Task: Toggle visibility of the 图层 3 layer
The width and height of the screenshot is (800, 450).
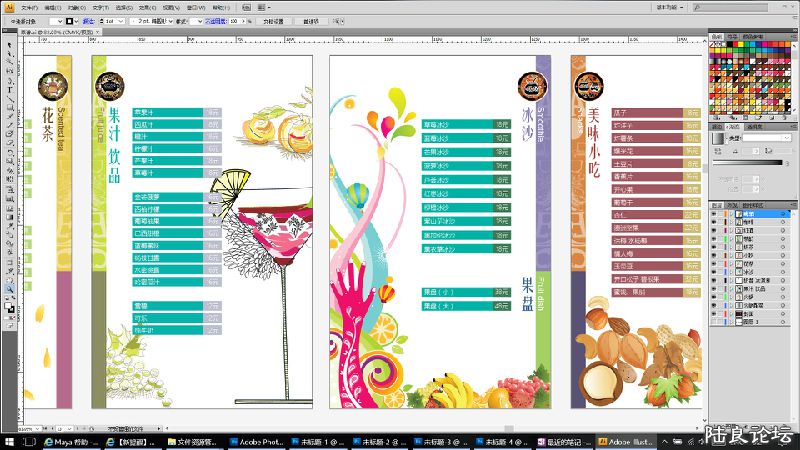Action: [x=713, y=324]
